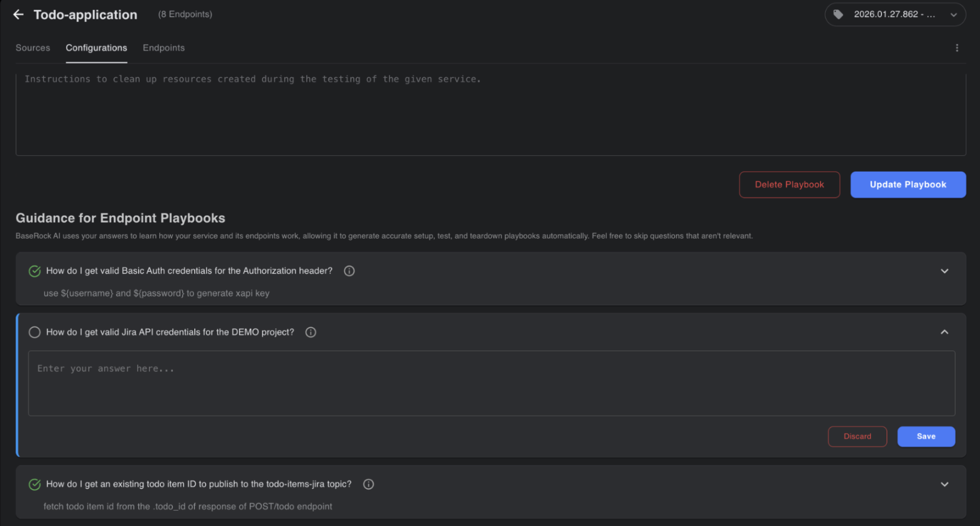Switch to the Sources tab

click(32, 48)
